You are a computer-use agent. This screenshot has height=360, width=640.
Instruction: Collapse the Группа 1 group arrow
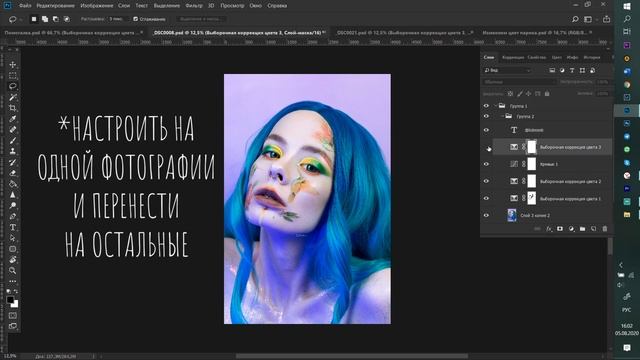(x=496, y=106)
